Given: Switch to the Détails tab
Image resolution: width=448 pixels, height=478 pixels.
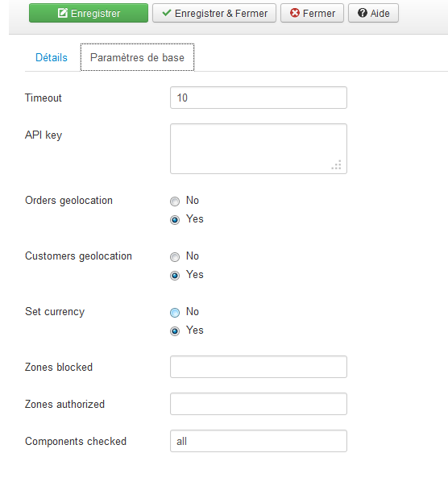Looking at the screenshot, I should 52,57.
